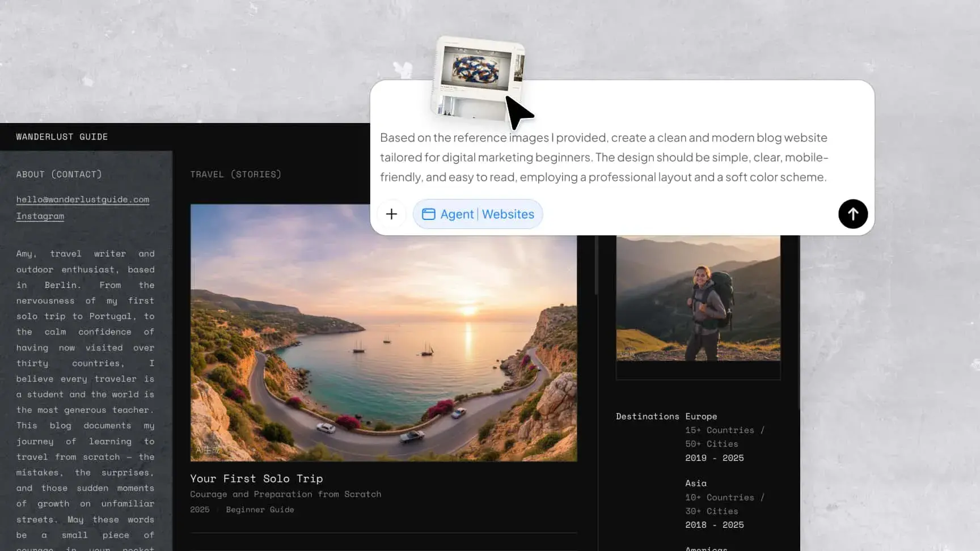The height and width of the screenshot is (551, 980).
Task: Select the ABOUT (CONTACT) section heading
Action: (59, 174)
